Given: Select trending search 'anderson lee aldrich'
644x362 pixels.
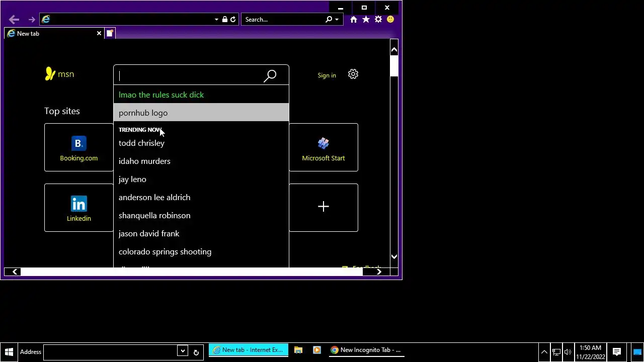Looking at the screenshot, I should (201, 198).
